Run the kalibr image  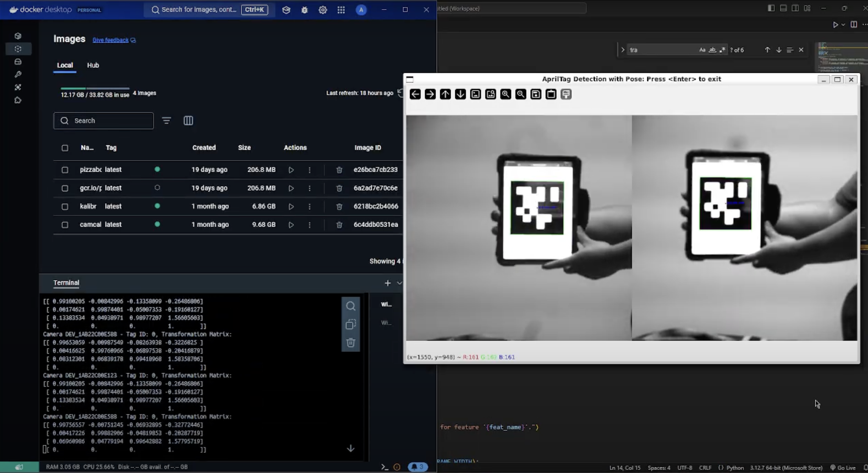coord(291,206)
